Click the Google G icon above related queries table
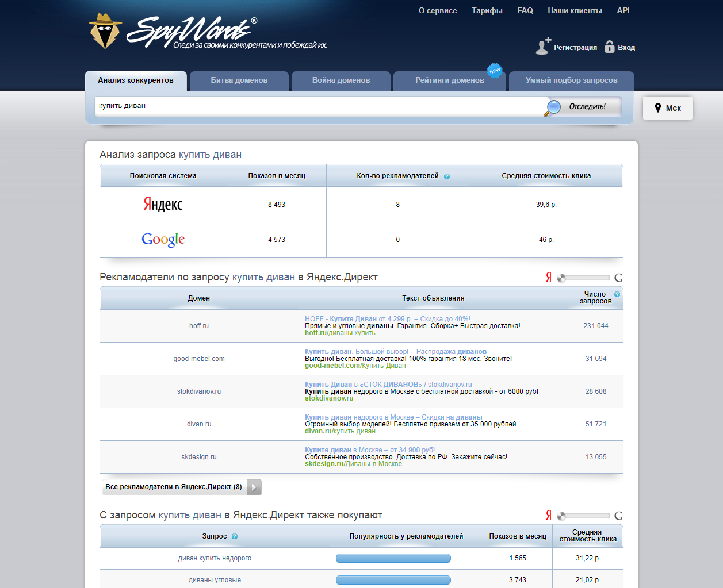The image size is (723, 588). (x=618, y=516)
